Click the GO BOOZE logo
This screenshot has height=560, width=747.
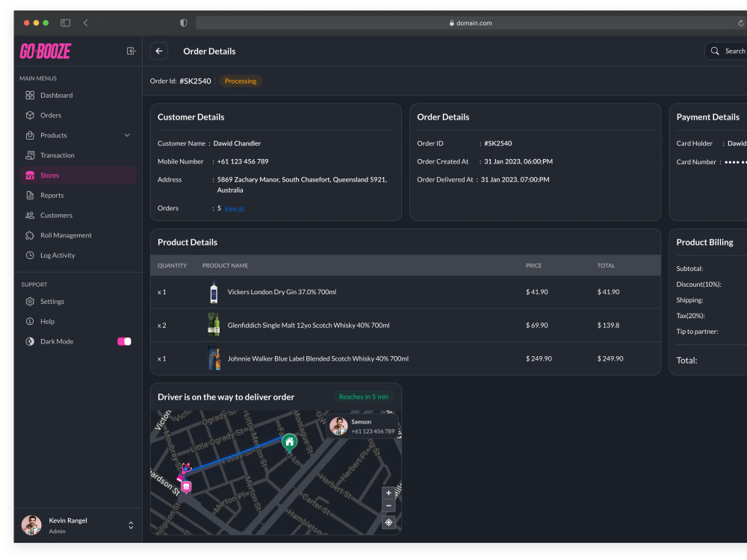tap(46, 51)
